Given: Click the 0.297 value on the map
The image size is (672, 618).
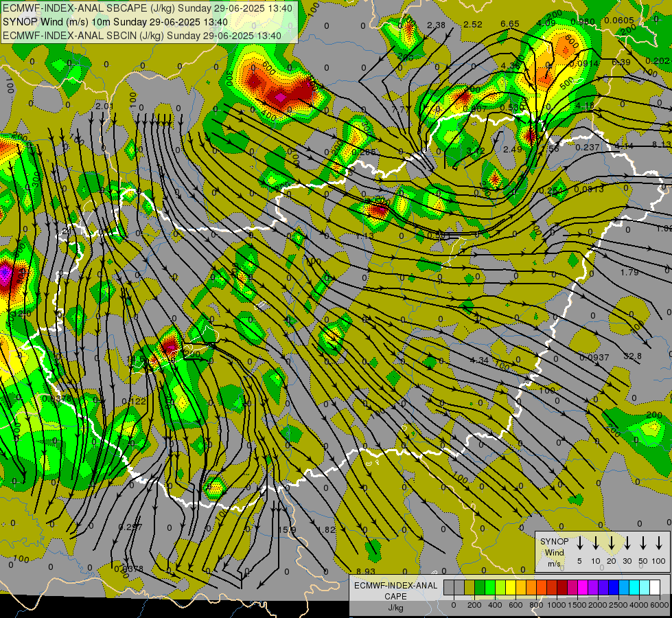Looking at the screenshot, I should tap(130, 527).
